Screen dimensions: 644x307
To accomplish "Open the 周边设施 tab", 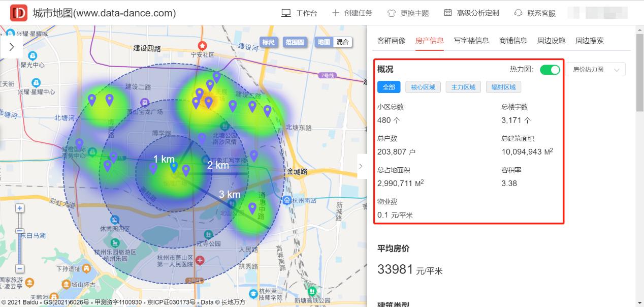I will (x=551, y=41).
